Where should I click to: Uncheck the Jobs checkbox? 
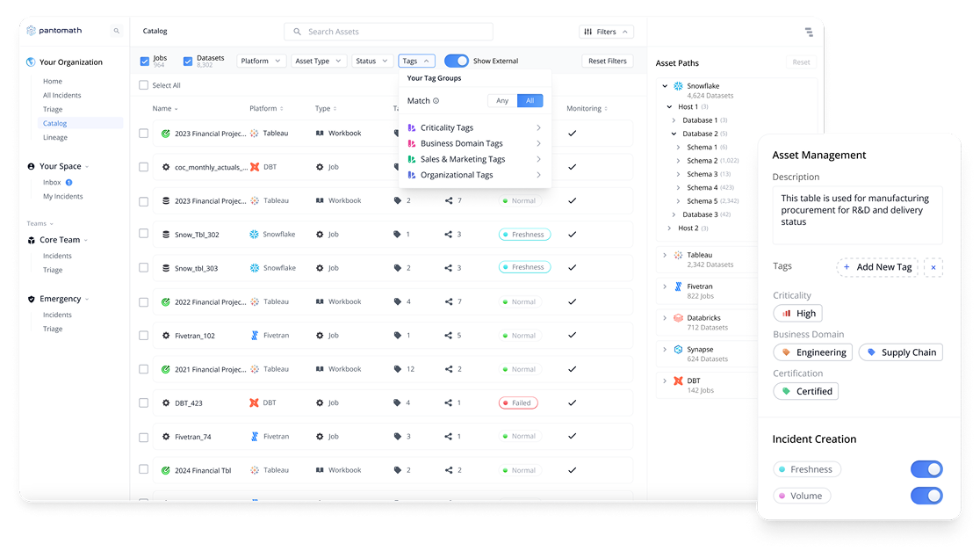144,62
